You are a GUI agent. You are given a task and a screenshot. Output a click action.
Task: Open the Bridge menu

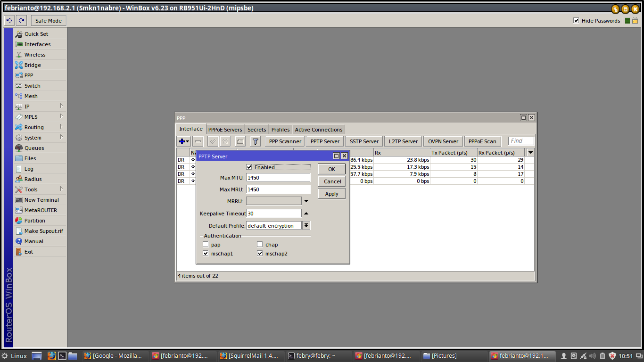[40, 65]
